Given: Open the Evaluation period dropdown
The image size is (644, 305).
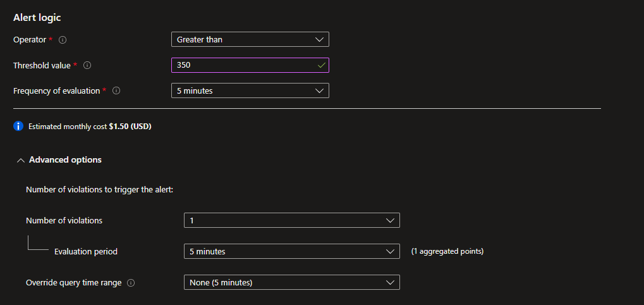Looking at the screenshot, I should click(x=291, y=251).
